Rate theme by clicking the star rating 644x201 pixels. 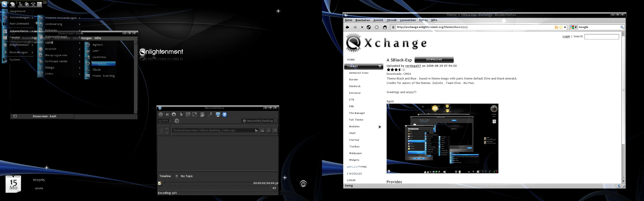[396, 70]
